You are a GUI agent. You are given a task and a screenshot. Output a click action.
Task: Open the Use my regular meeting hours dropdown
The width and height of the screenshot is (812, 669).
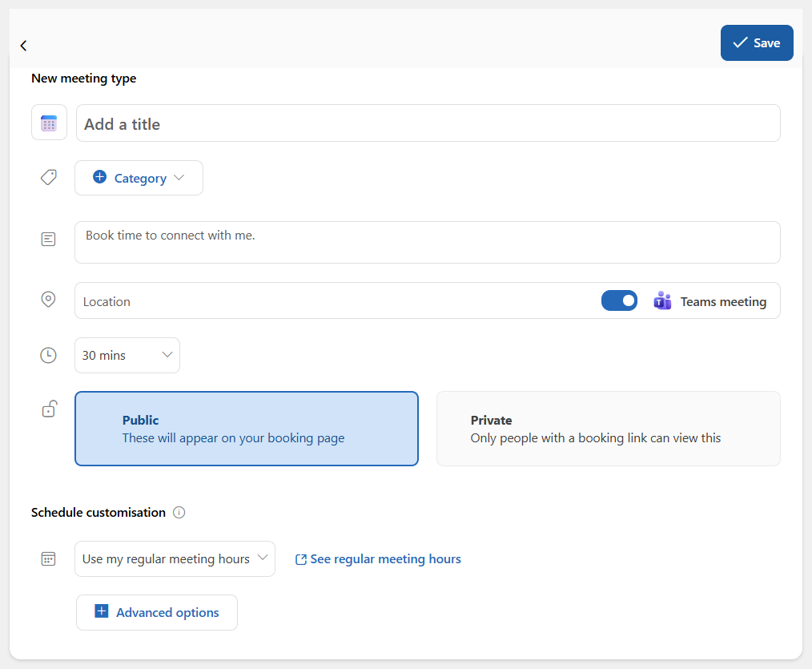(x=175, y=559)
